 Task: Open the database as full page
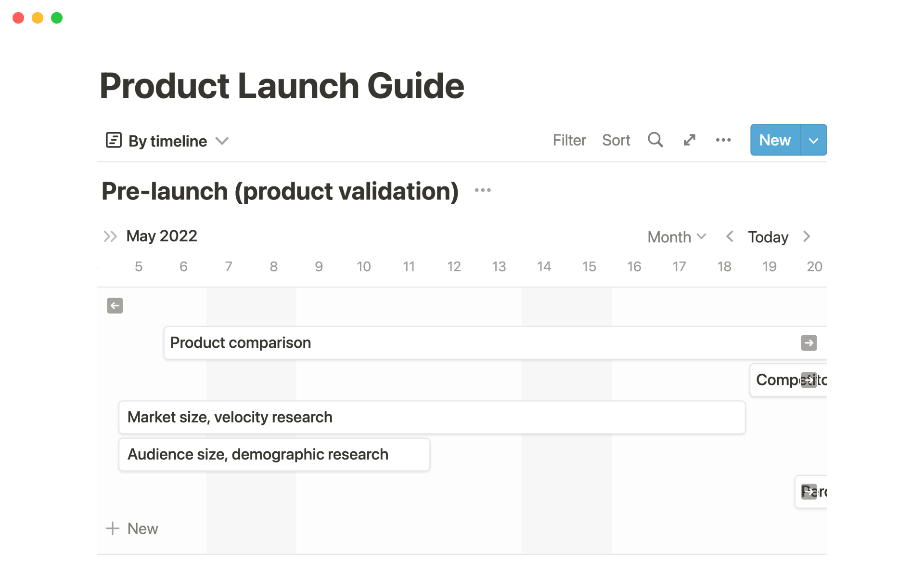click(689, 140)
